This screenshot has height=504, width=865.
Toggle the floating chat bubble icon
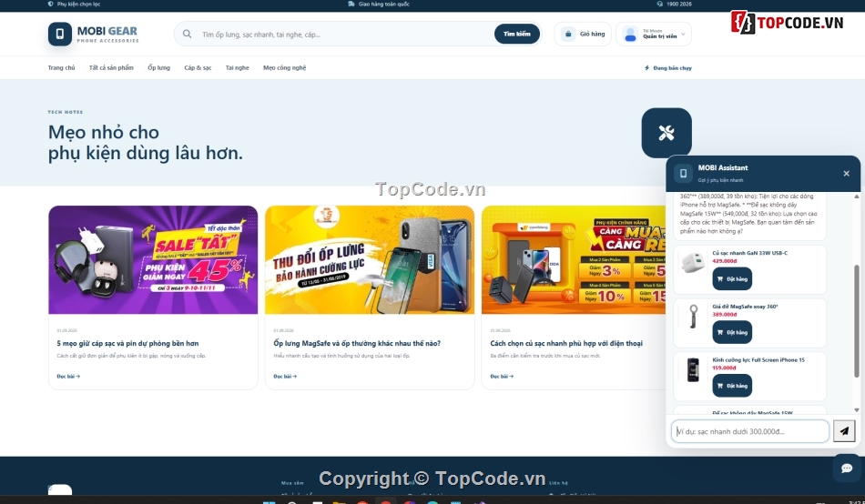point(847,469)
